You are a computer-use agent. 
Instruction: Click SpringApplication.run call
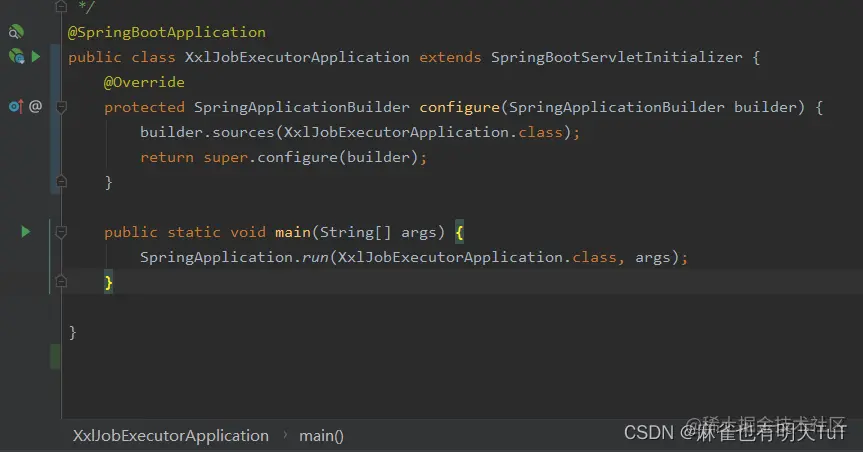pyautogui.click(x=234, y=257)
